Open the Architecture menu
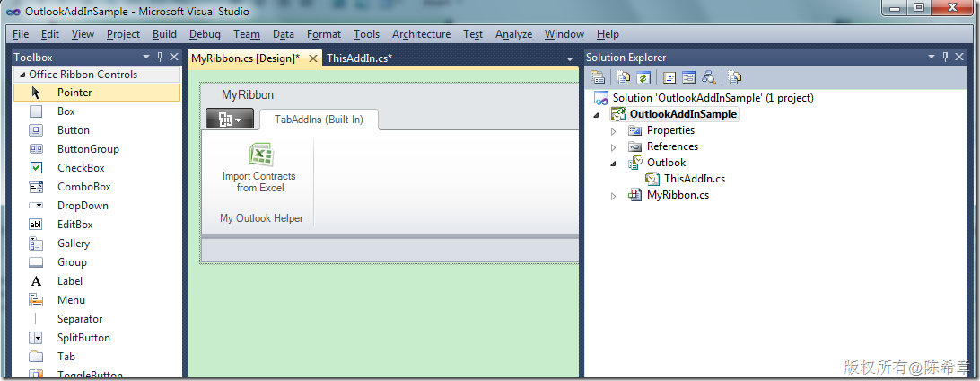The image size is (980, 381). click(x=421, y=34)
